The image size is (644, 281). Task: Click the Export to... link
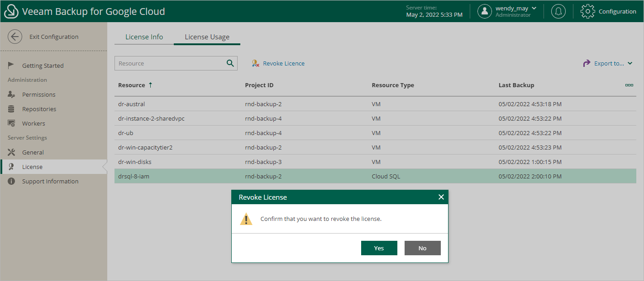609,64
